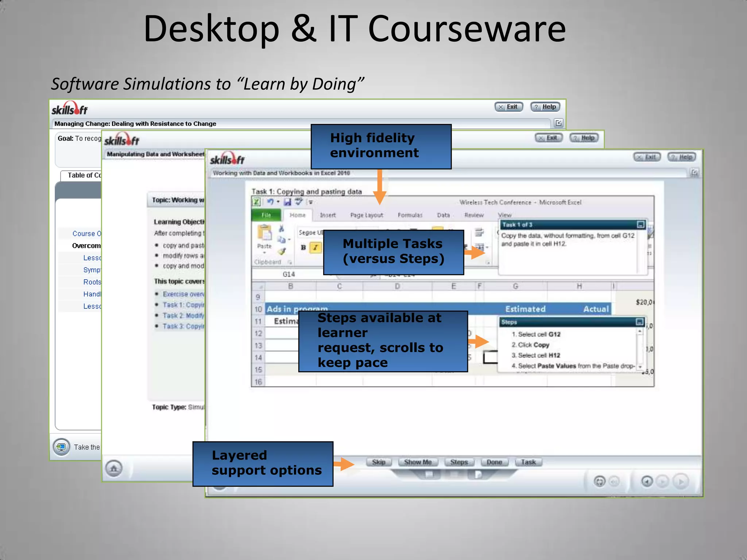Select row 12 header
The width and height of the screenshot is (747, 560).
point(258,333)
